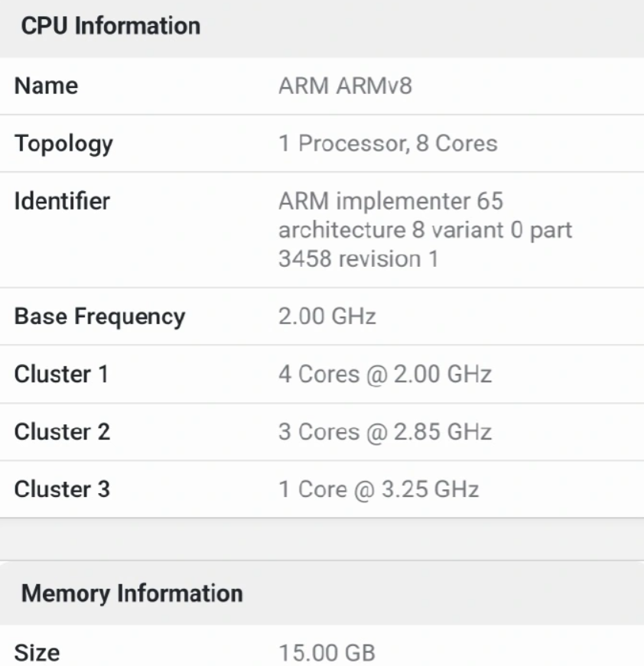Select the memory Size label

point(37,651)
